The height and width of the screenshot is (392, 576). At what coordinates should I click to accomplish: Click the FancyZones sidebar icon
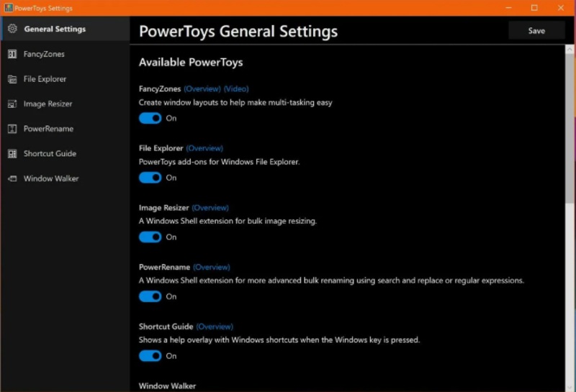pos(12,54)
